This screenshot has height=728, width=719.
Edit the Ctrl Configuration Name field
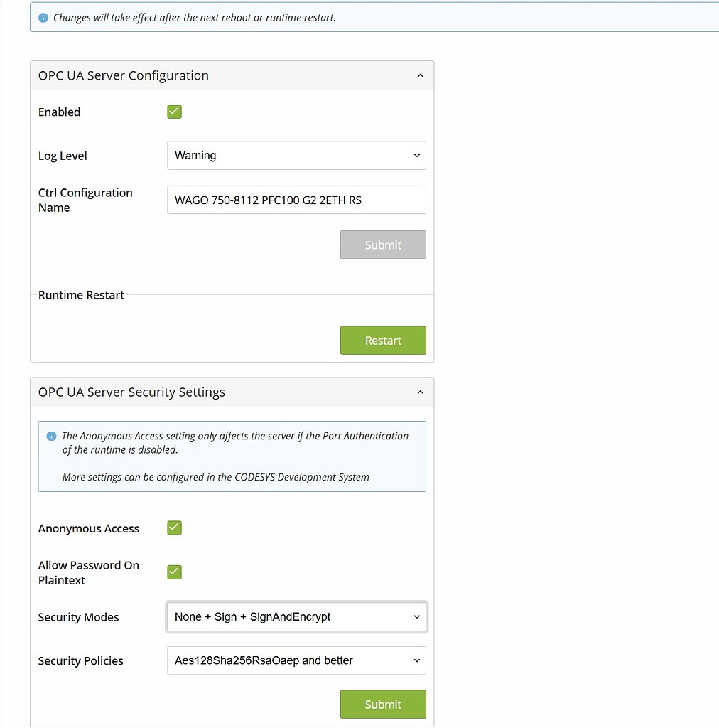(x=296, y=200)
